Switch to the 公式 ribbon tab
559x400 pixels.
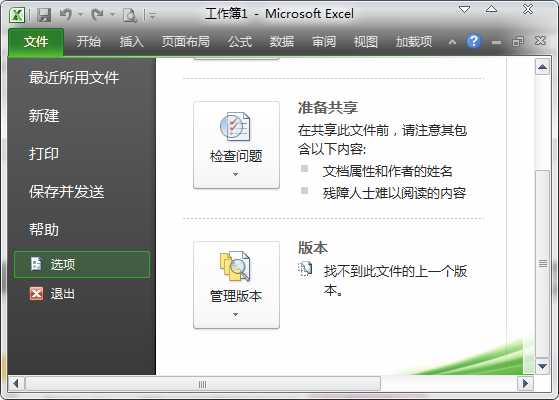(240, 42)
